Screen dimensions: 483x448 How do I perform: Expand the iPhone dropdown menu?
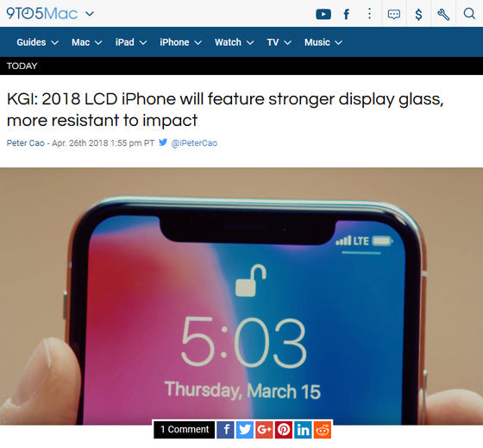click(181, 42)
